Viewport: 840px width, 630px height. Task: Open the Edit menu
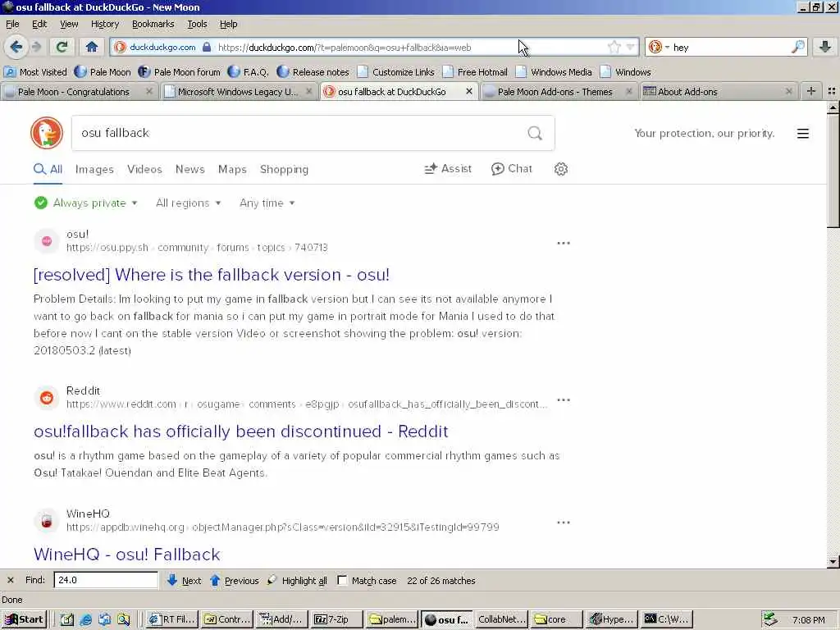(x=39, y=24)
